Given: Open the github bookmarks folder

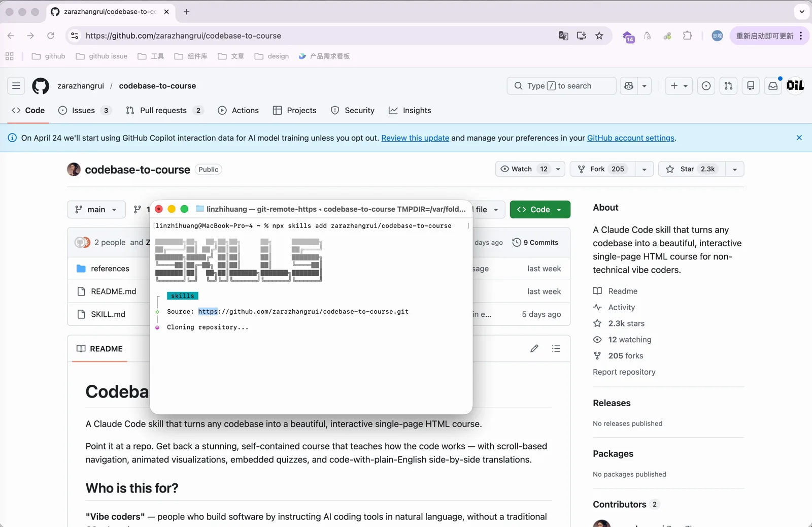Looking at the screenshot, I should [48, 56].
